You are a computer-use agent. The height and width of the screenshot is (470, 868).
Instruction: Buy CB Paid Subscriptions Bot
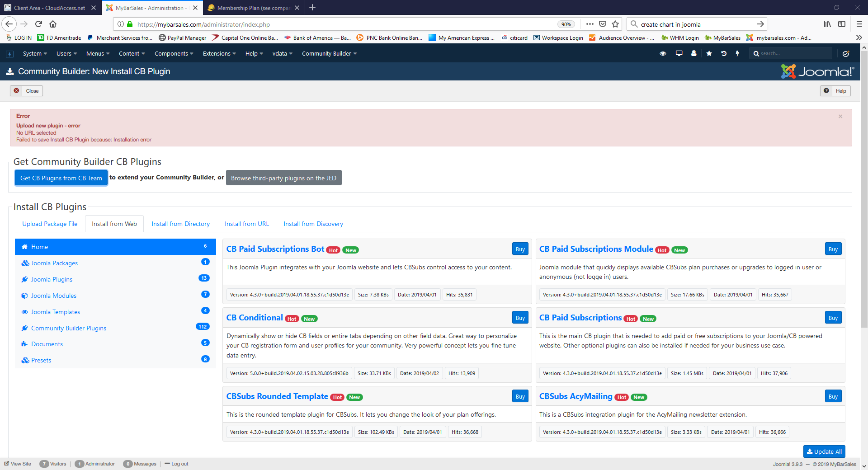(x=520, y=249)
